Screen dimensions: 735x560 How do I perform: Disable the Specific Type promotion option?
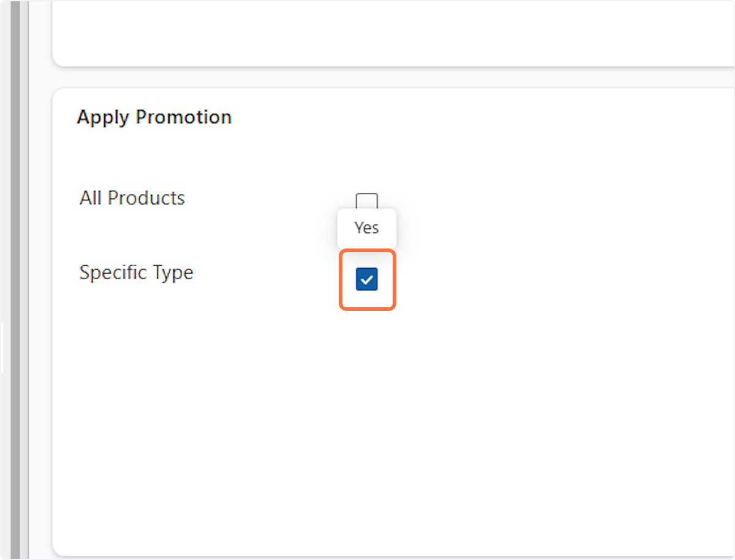(367, 280)
